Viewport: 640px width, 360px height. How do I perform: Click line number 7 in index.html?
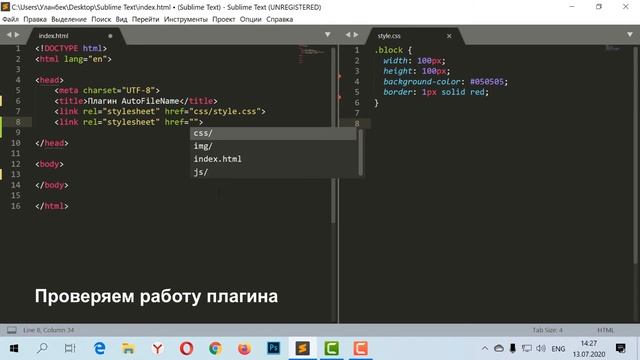tap(18, 111)
